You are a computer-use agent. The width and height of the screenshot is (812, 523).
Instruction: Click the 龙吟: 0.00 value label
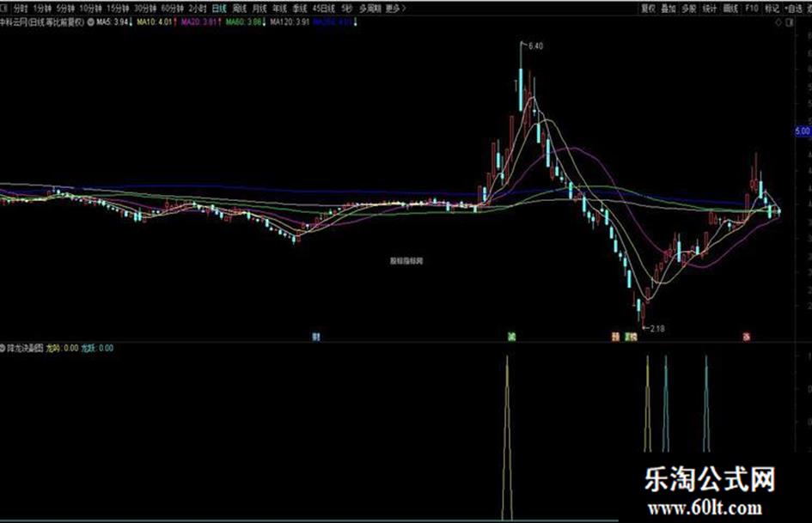[x=63, y=348]
